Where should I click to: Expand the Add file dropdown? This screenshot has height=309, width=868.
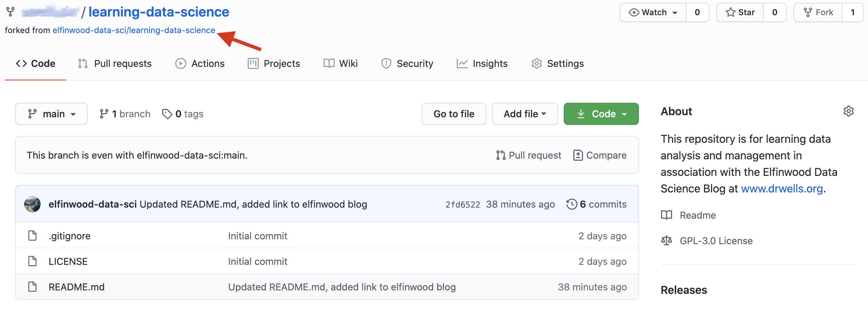click(525, 114)
